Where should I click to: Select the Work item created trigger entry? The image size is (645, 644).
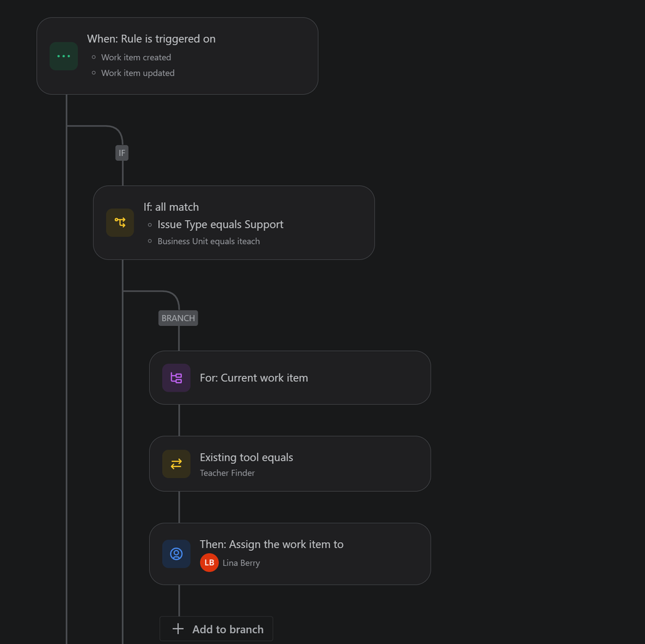(136, 57)
